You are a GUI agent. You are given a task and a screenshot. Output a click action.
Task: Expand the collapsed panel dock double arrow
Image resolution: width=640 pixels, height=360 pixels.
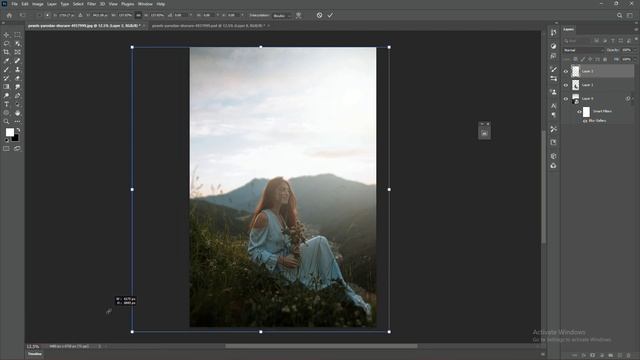pyautogui.click(x=556, y=23)
